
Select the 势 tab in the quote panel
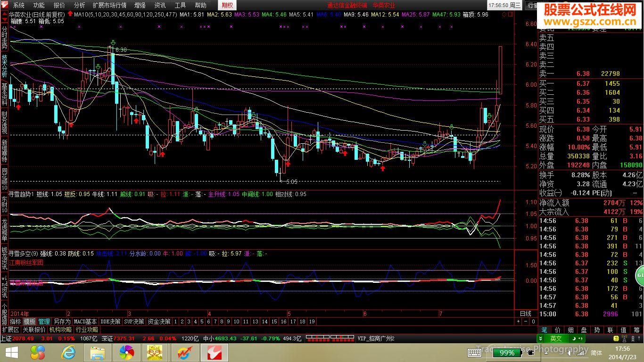click(x=597, y=330)
